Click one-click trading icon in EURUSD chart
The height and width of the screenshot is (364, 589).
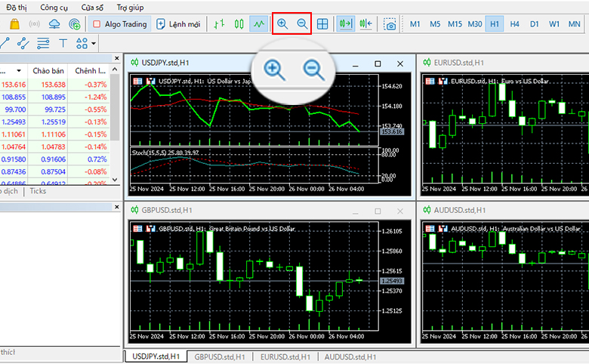pyautogui.click(x=430, y=81)
